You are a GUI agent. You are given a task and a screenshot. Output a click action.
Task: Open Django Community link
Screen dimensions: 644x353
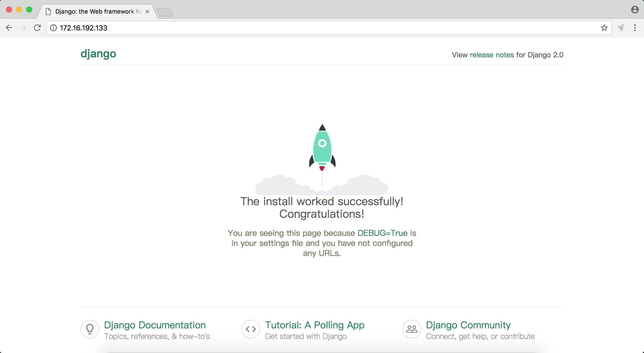coord(468,325)
